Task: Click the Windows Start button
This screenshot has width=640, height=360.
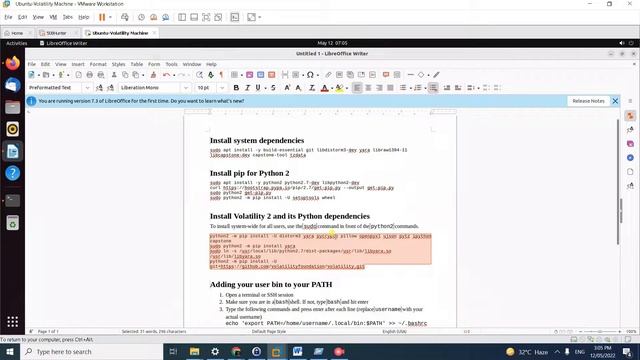Action: (9, 351)
